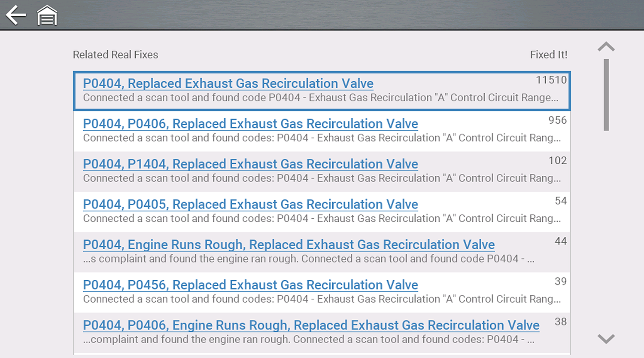View 'P0404, Engine Runs Rough' EGR Valve fix
This screenshot has width=644, height=358.
point(289,245)
